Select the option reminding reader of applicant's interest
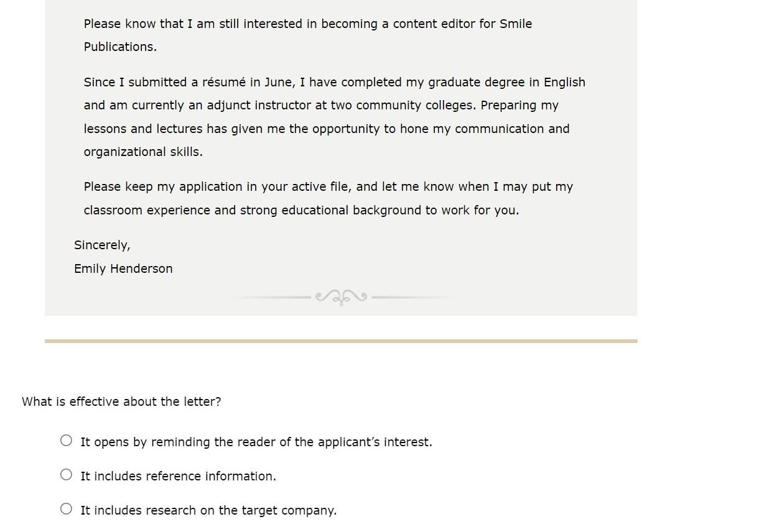The image size is (762, 532). click(x=66, y=440)
